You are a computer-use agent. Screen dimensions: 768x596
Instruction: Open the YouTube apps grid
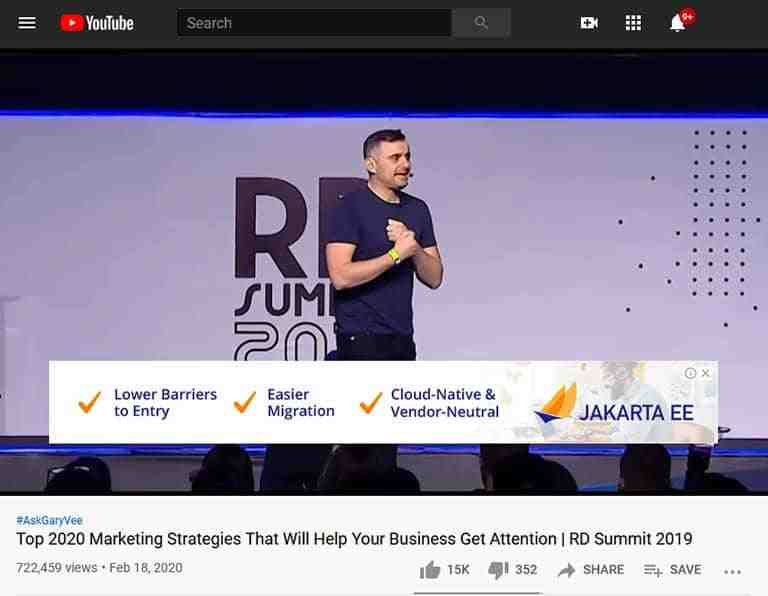click(x=633, y=23)
